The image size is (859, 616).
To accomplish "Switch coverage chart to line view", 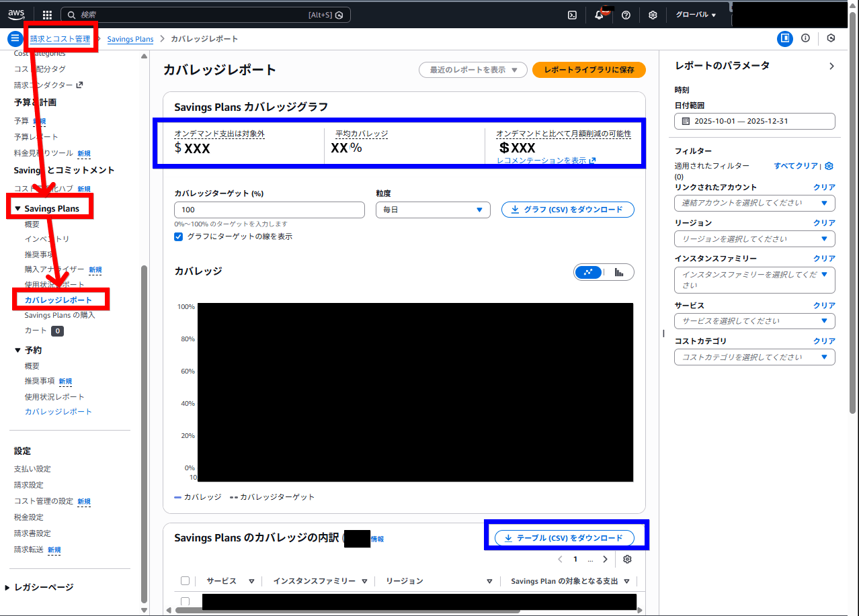I will [589, 272].
